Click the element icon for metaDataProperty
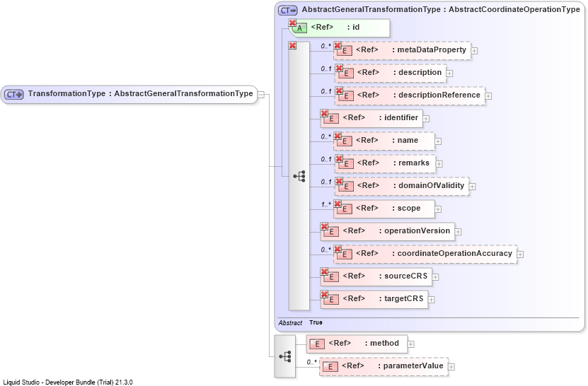Viewport: 588px width, 386px height. [345, 51]
